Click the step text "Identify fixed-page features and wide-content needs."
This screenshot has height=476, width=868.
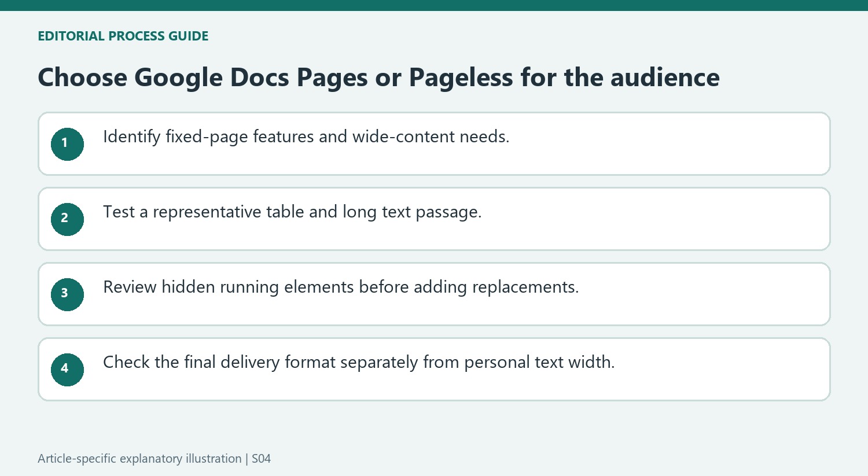(x=306, y=136)
